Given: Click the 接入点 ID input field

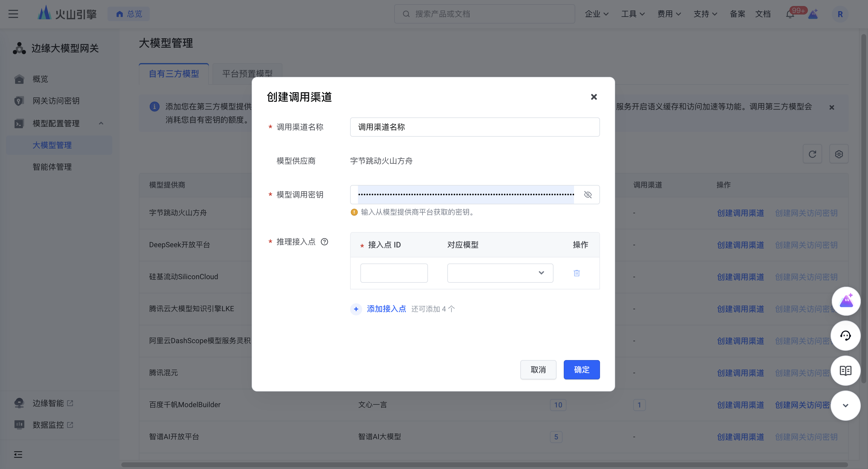Looking at the screenshot, I should [394, 273].
